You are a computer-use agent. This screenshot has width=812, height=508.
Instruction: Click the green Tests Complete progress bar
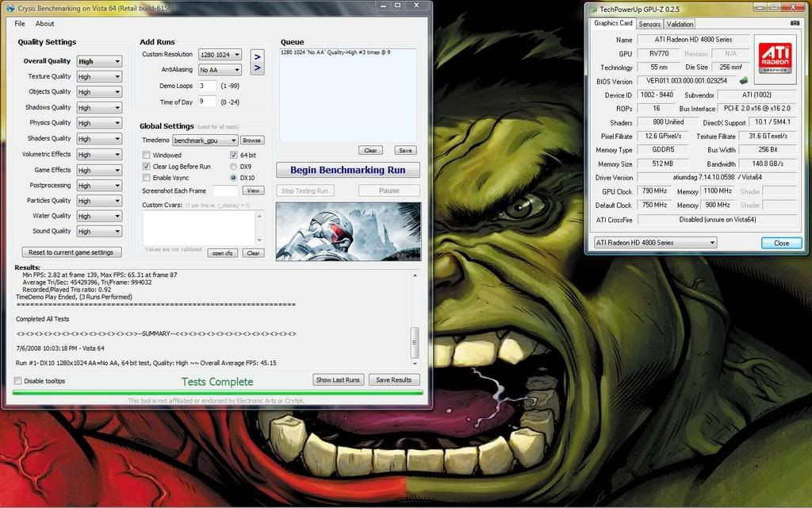[x=217, y=393]
